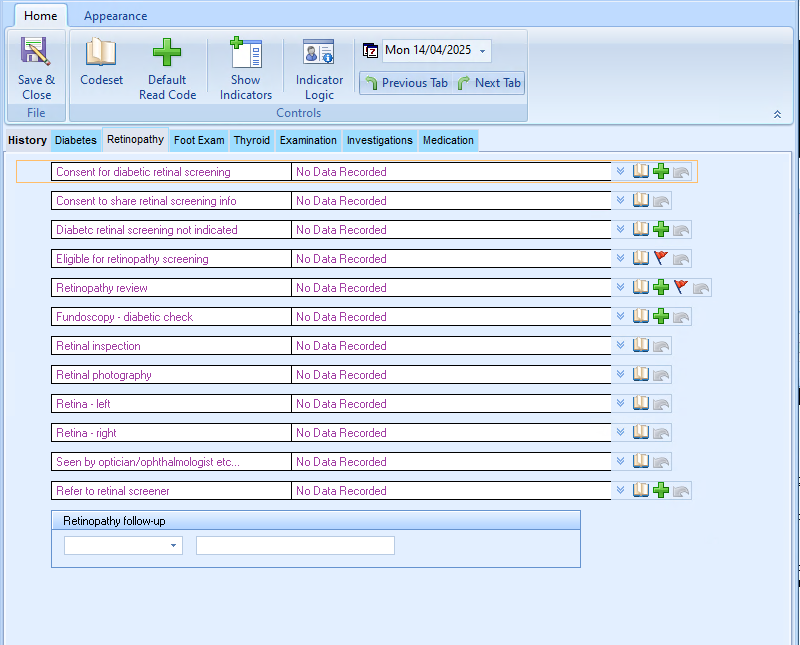The image size is (800, 645).
Task: Open the Diabetes tab
Action: pos(76,140)
